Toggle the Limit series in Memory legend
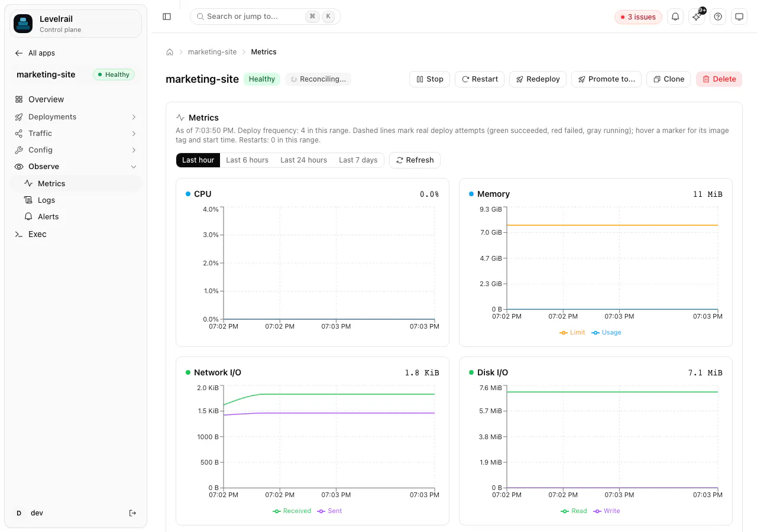Screen dimensions: 757x532 (x=572, y=332)
